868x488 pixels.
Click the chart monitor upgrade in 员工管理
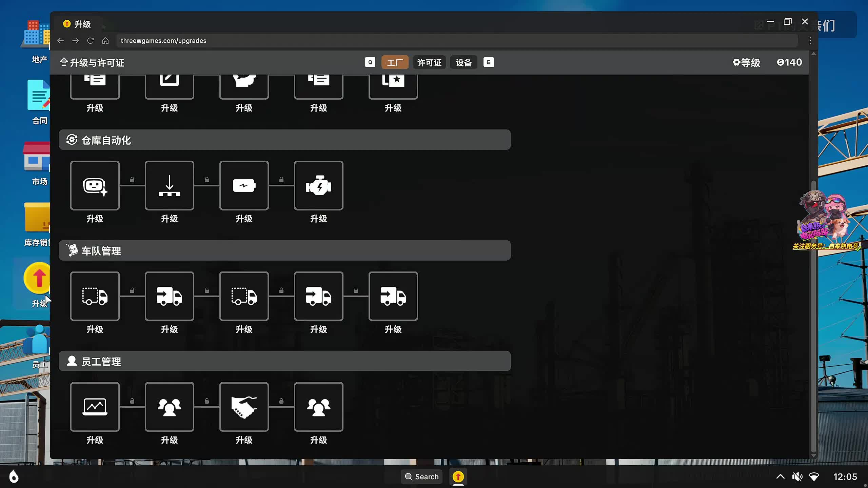click(95, 407)
